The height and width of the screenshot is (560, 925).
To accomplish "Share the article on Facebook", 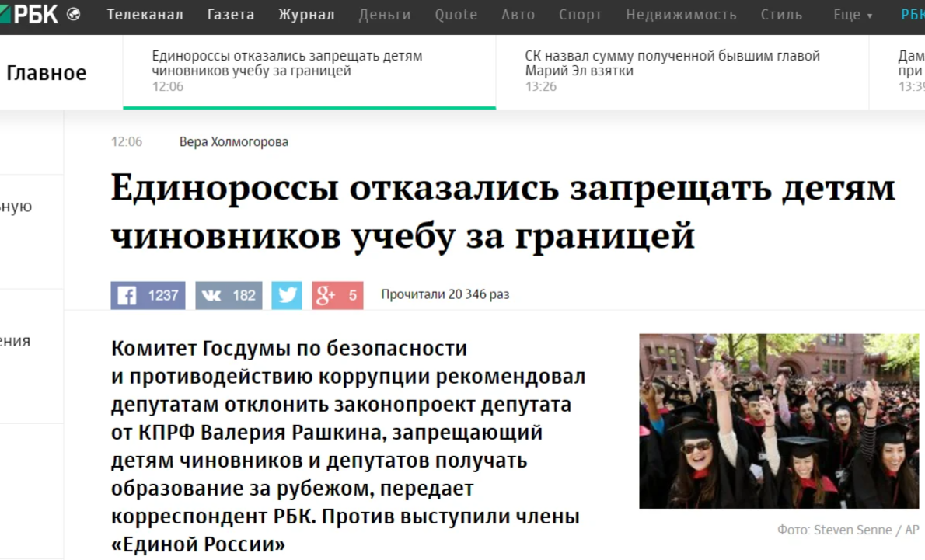I will [x=148, y=295].
